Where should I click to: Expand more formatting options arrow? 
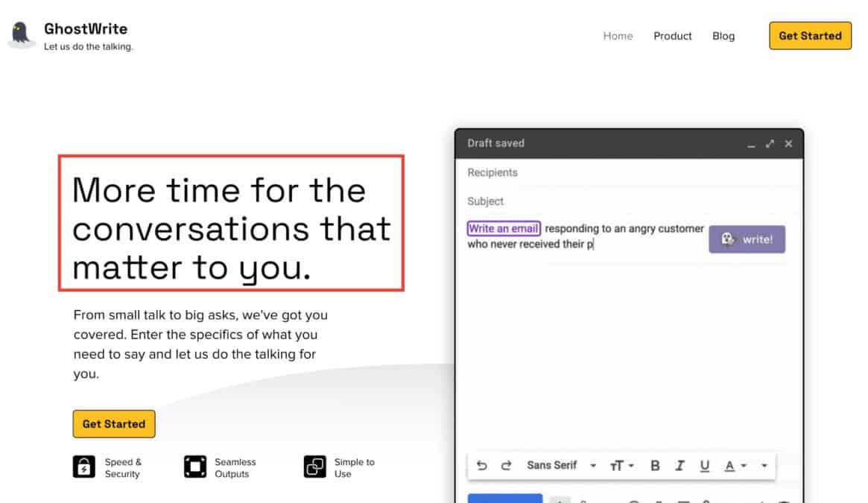pyautogui.click(x=764, y=465)
